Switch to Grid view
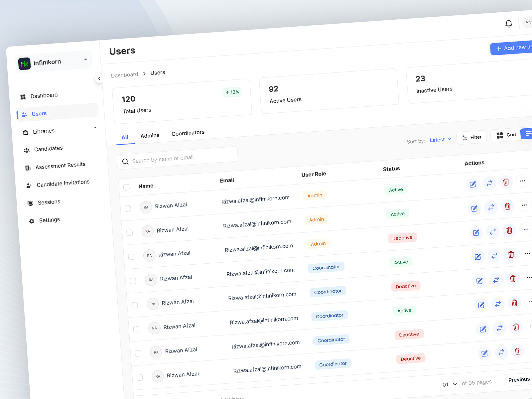 pos(506,135)
